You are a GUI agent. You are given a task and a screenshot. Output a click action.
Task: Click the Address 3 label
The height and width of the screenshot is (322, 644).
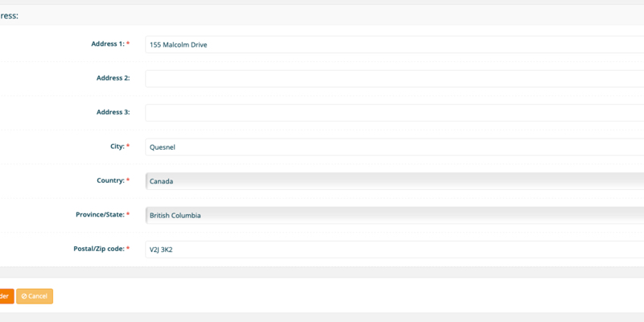click(x=113, y=112)
